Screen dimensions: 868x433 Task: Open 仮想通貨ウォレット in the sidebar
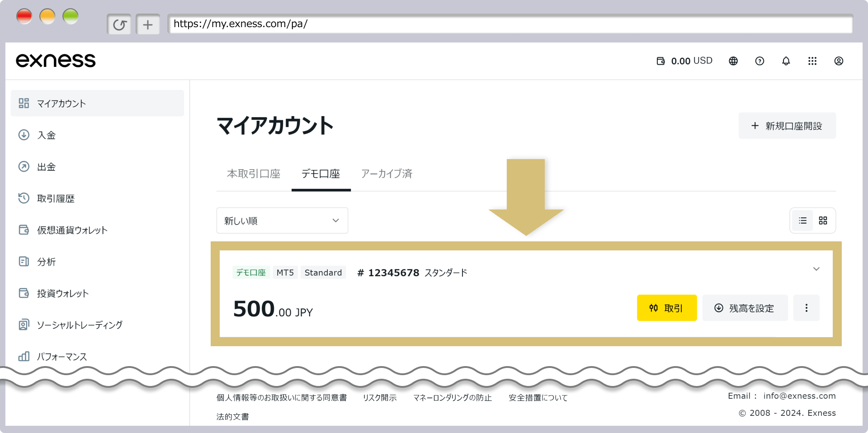point(97,230)
